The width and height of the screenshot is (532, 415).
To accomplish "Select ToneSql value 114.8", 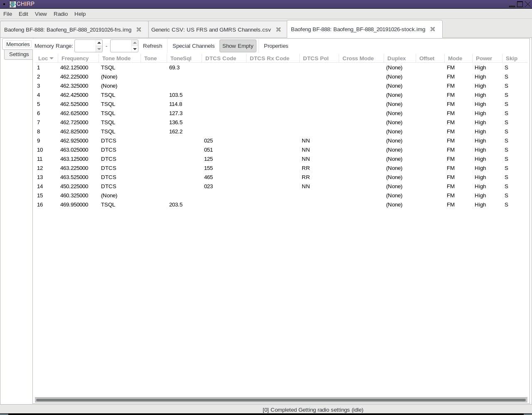I will 176,104.
